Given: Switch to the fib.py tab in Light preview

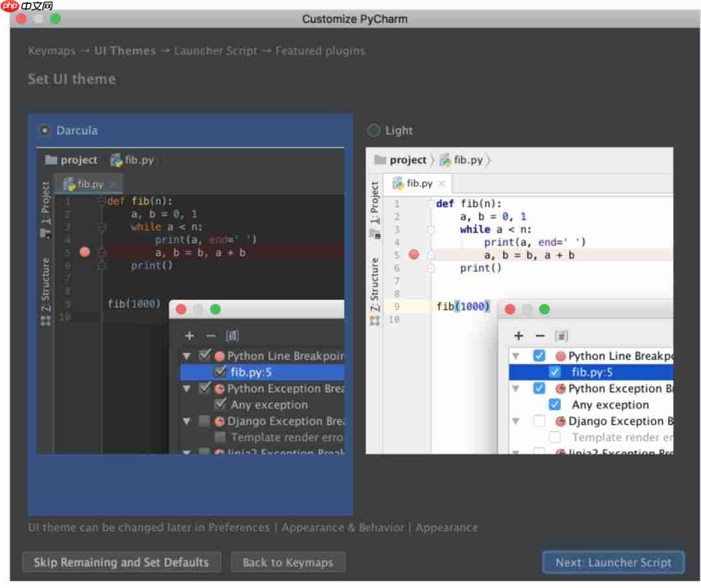Looking at the screenshot, I should [x=419, y=184].
